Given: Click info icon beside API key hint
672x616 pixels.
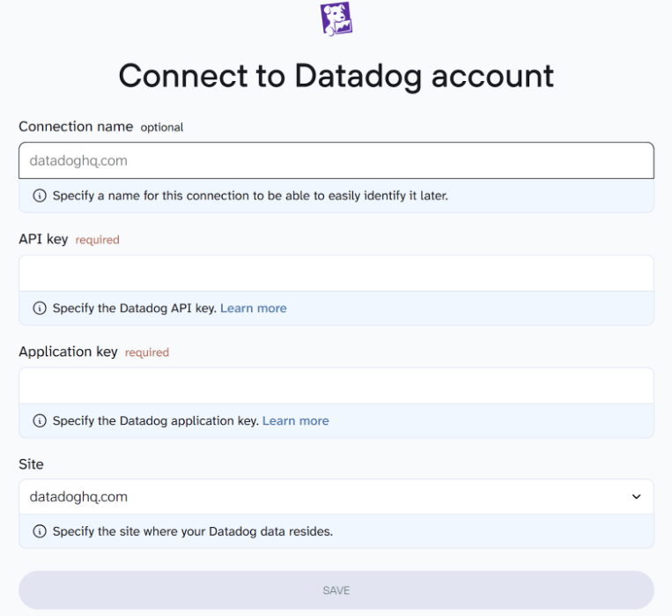Looking at the screenshot, I should (40, 308).
